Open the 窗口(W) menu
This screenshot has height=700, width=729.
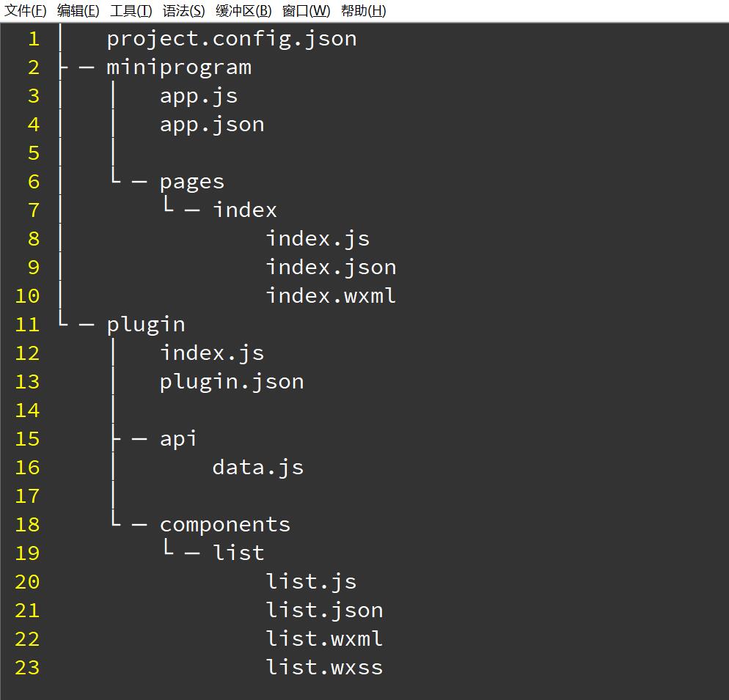coord(306,11)
